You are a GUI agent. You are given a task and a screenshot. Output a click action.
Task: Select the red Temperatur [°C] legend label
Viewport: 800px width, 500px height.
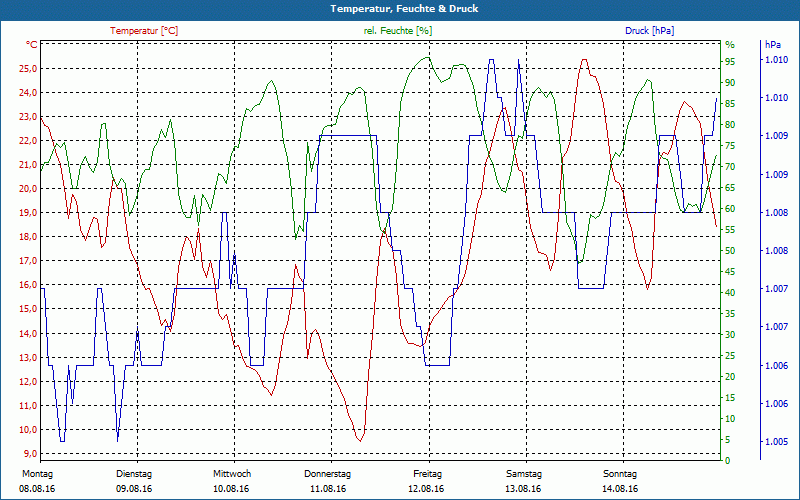pos(144,31)
